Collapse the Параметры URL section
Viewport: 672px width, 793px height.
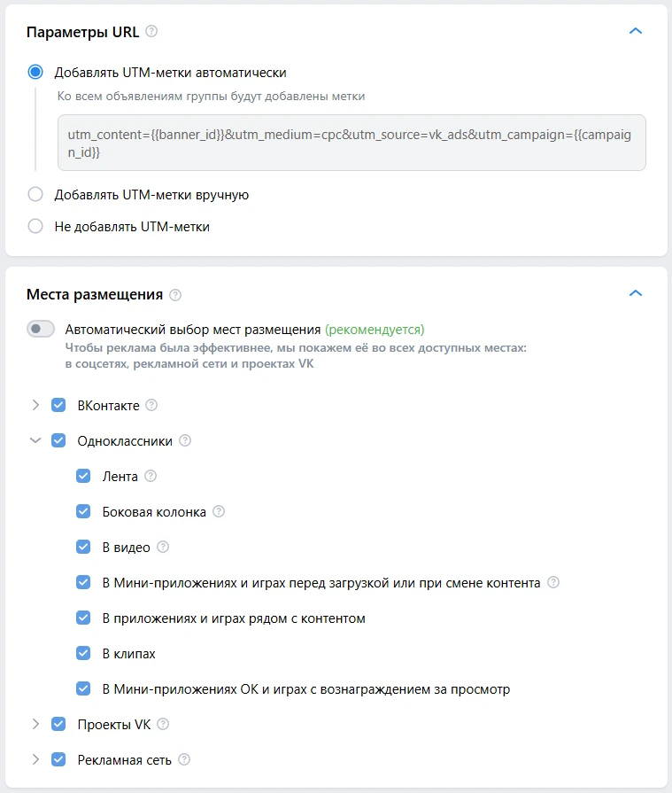(x=634, y=31)
